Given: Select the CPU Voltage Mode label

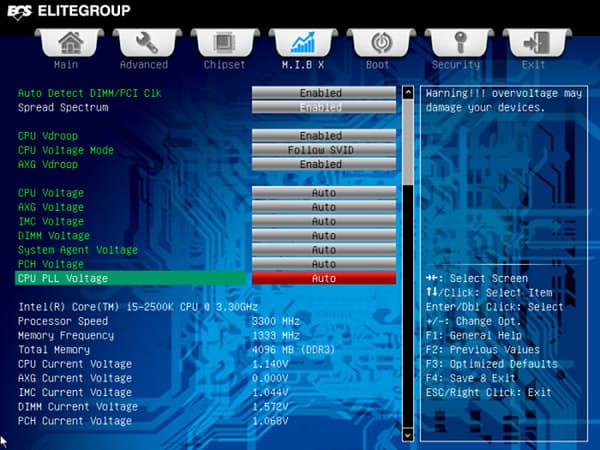Looking at the screenshot, I should (66, 150).
